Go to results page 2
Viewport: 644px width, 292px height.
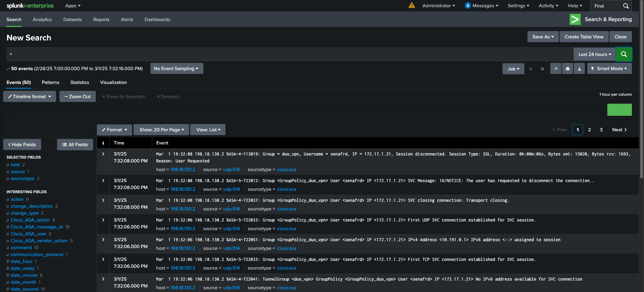click(589, 130)
